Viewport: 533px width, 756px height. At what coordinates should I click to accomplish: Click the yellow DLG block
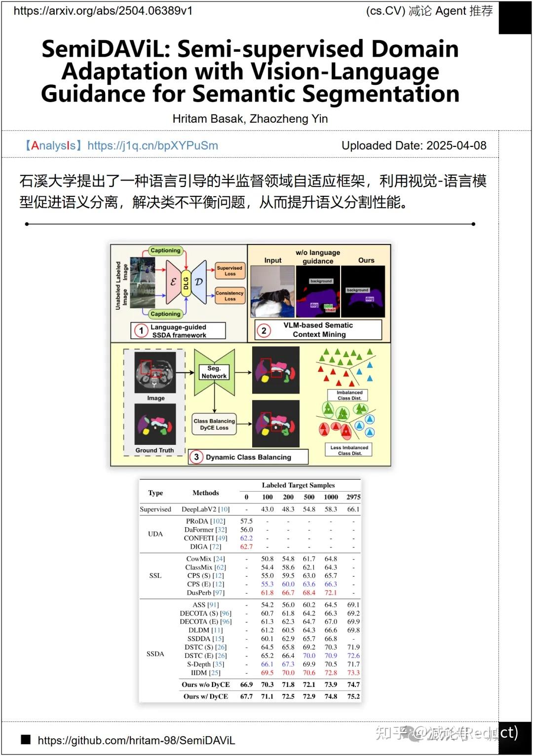click(186, 283)
